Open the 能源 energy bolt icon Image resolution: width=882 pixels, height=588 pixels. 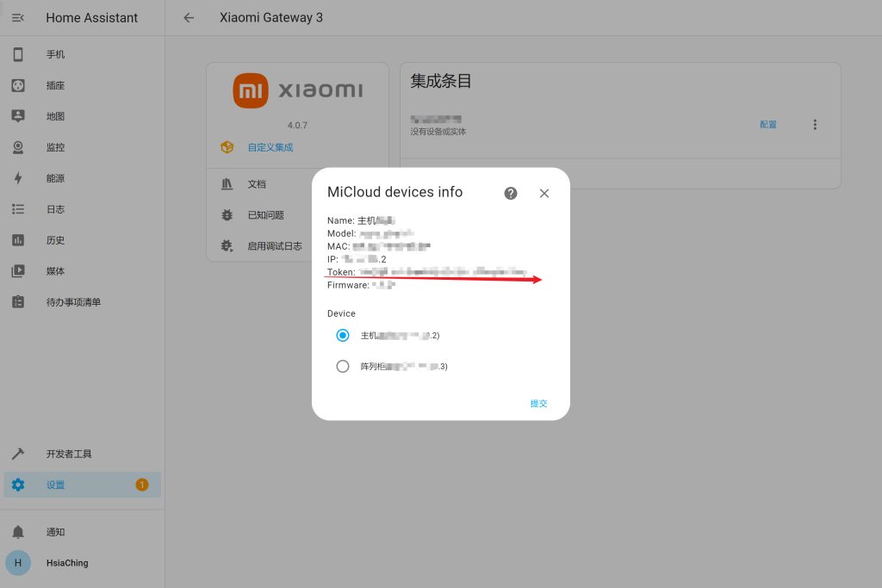click(x=18, y=178)
